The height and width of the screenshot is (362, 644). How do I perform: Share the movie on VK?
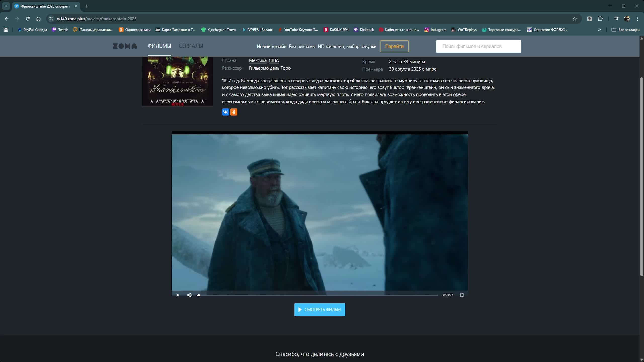click(225, 112)
